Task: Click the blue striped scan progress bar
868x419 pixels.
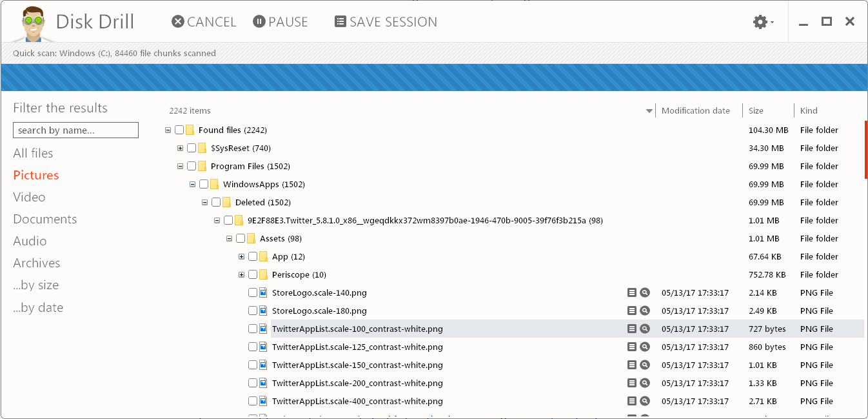Action: (433, 77)
